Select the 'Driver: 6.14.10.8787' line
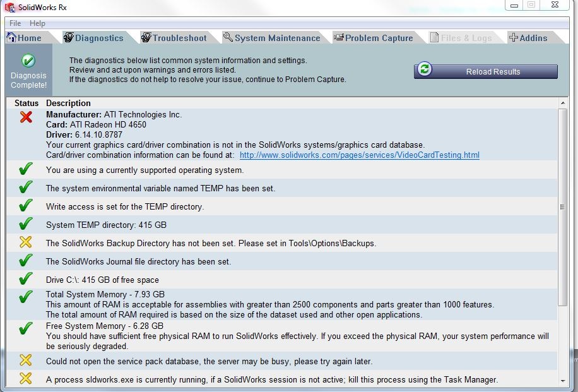Image resolution: width=578 pixels, height=392 pixels. point(84,134)
